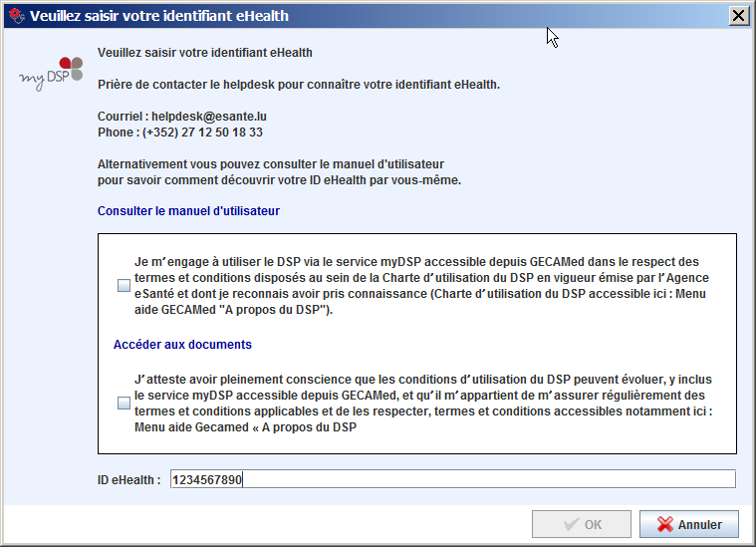Focus the ID eHealth text field
The width and height of the screenshot is (756, 547).
coord(452,479)
